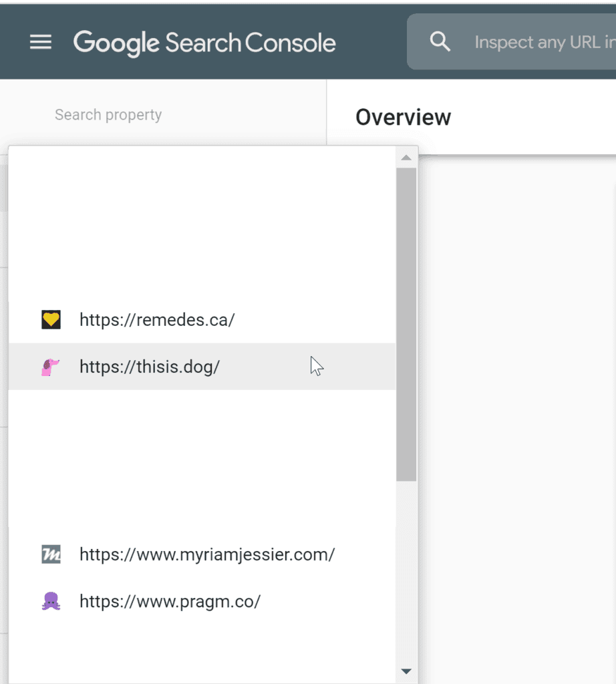Click the purple octopus favicon
The image size is (616, 684).
pos(51,602)
